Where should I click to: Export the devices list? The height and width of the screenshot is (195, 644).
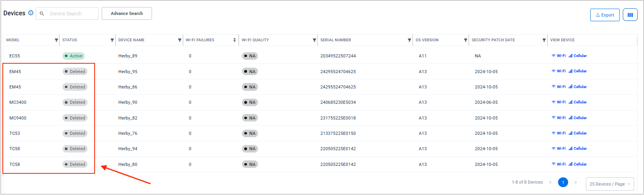tap(605, 15)
